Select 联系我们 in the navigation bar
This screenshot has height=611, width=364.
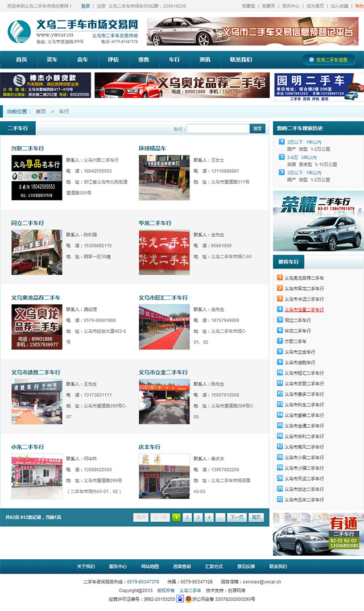pos(241,60)
